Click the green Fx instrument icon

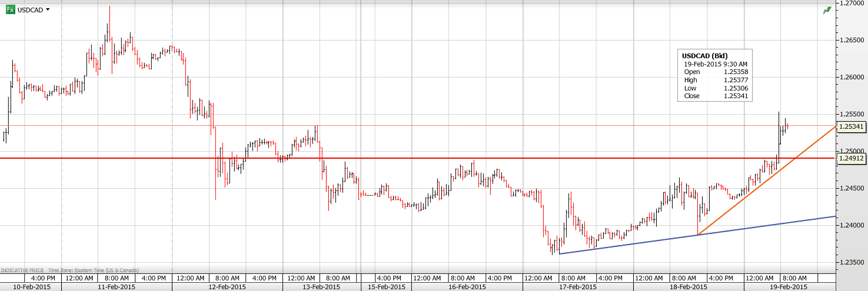10,10
